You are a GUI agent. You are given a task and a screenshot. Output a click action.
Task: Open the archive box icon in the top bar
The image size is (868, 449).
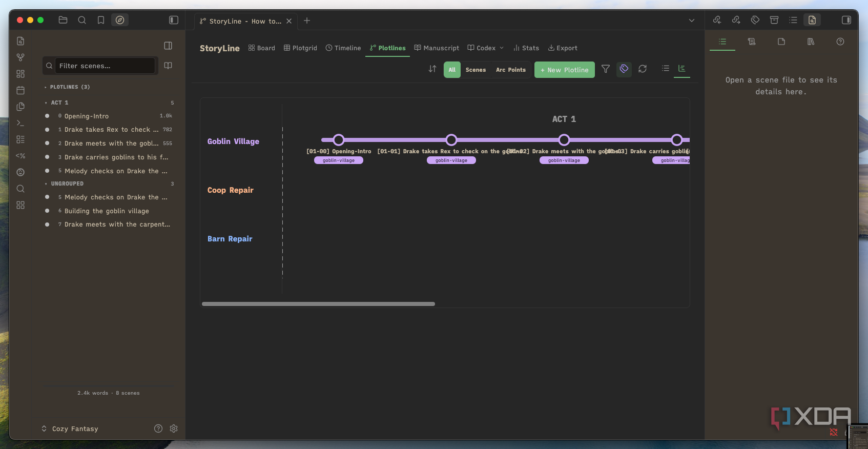[x=774, y=20]
